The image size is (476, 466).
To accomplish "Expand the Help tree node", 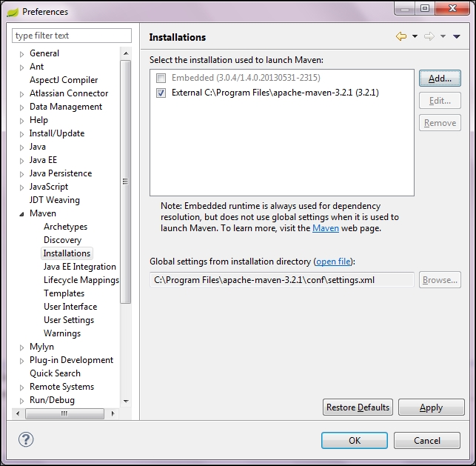I will (x=22, y=121).
